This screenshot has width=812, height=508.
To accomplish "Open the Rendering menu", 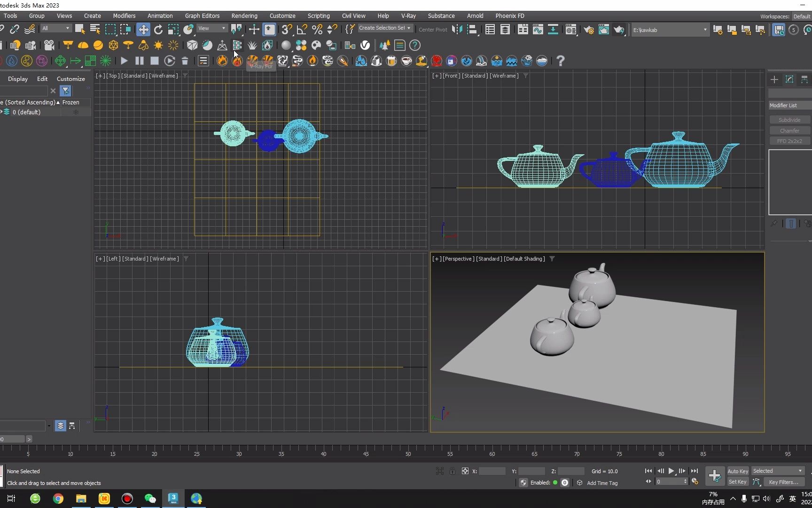I will (244, 16).
